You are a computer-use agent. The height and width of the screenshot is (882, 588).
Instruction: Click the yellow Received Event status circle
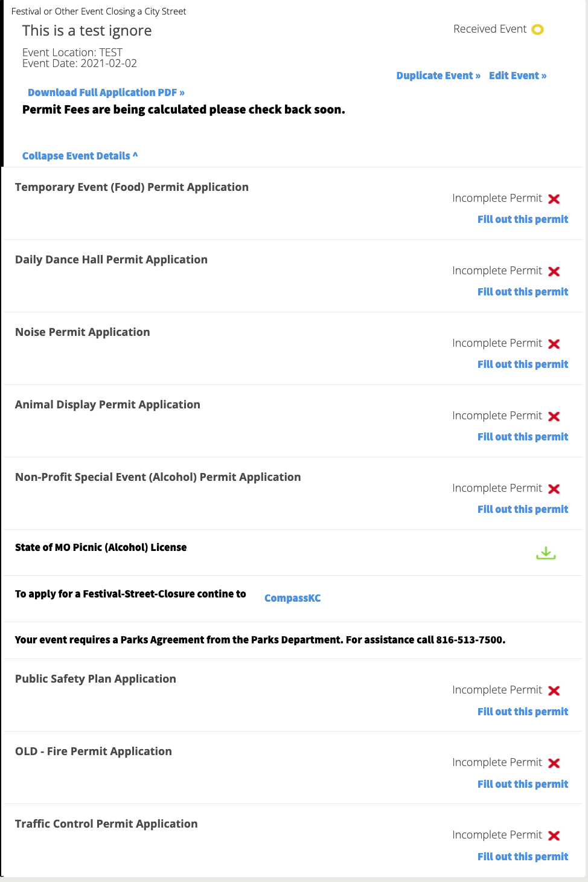pos(538,30)
